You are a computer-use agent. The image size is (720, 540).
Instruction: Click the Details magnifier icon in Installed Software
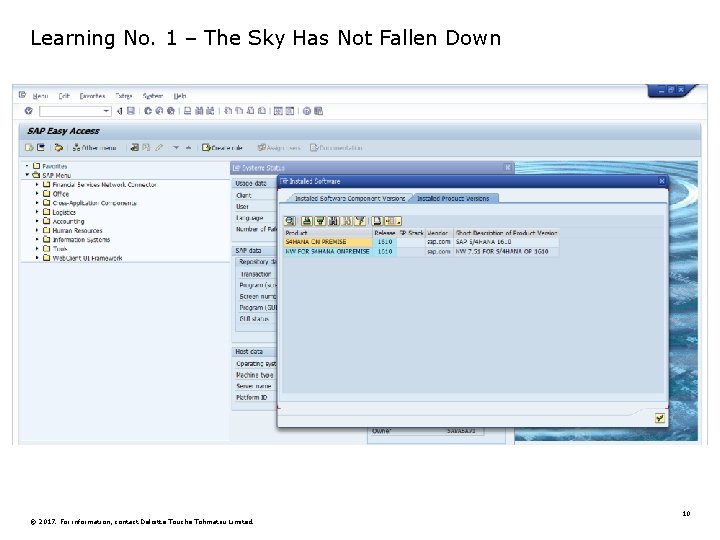[x=290, y=221]
